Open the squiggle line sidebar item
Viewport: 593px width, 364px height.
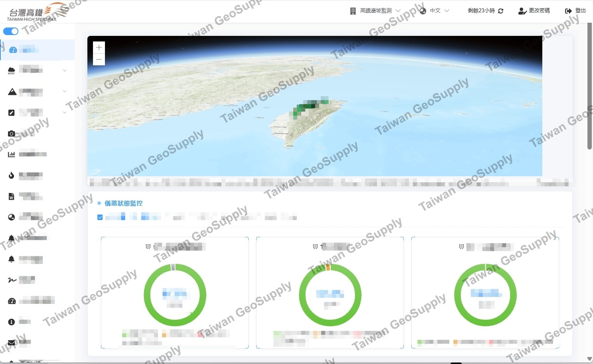pos(37,280)
